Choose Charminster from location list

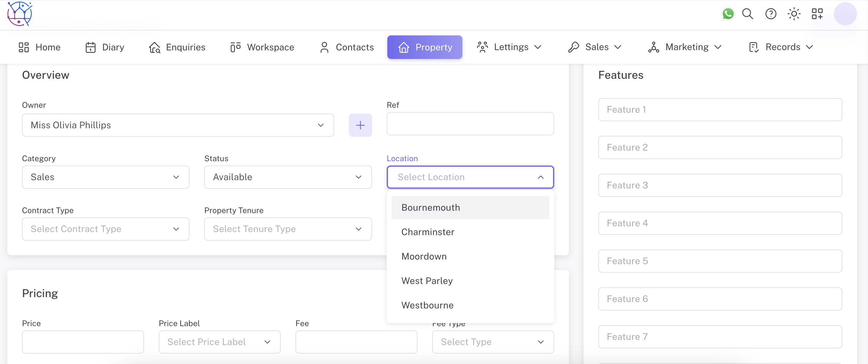(x=428, y=232)
